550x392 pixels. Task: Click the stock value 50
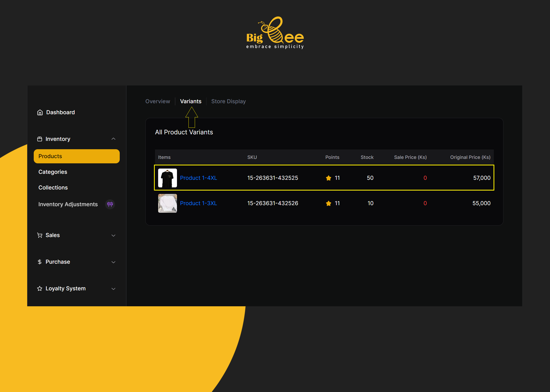tap(370, 178)
